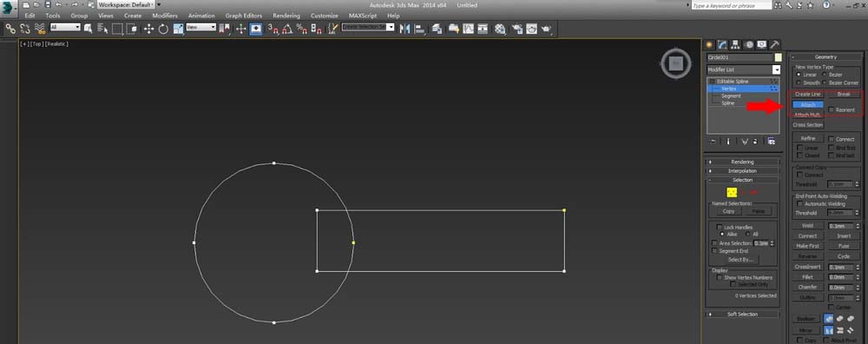Collapse the Geometry rollout

[825, 57]
